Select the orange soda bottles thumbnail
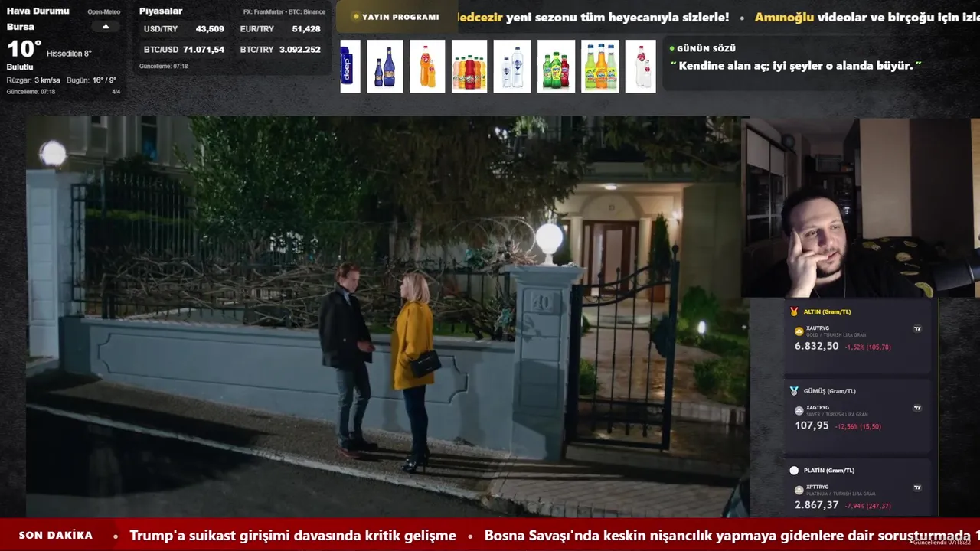The width and height of the screenshot is (980, 551). (427, 67)
